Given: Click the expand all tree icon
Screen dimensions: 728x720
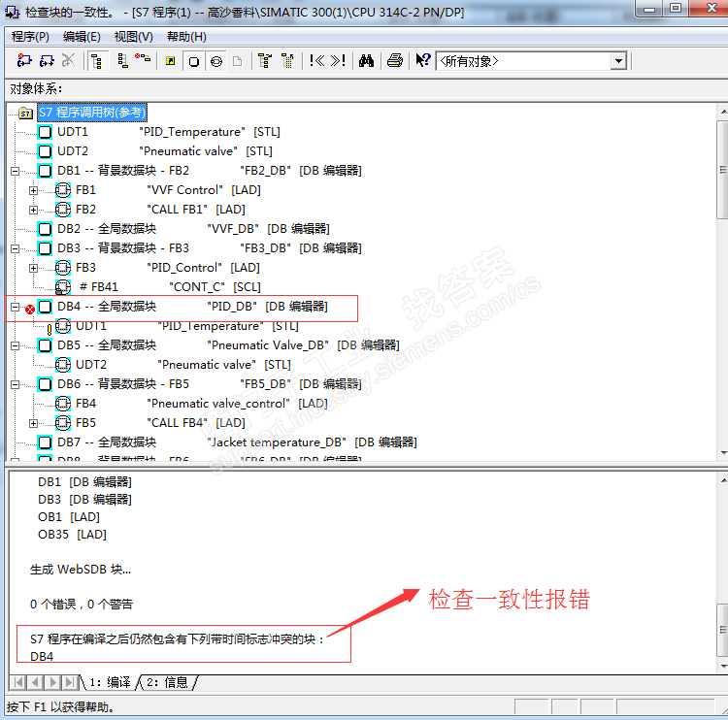Looking at the screenshot, I should pos(265,61).
